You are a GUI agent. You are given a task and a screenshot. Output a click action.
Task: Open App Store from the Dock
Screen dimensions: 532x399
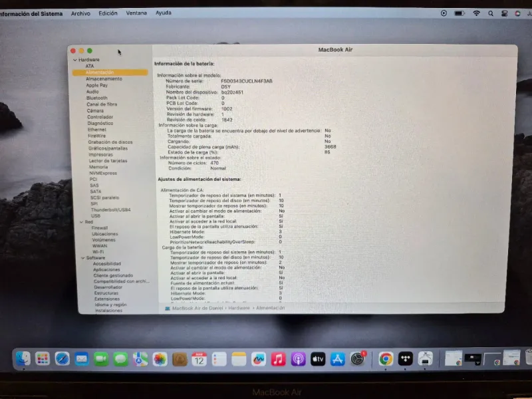[338, 359]
